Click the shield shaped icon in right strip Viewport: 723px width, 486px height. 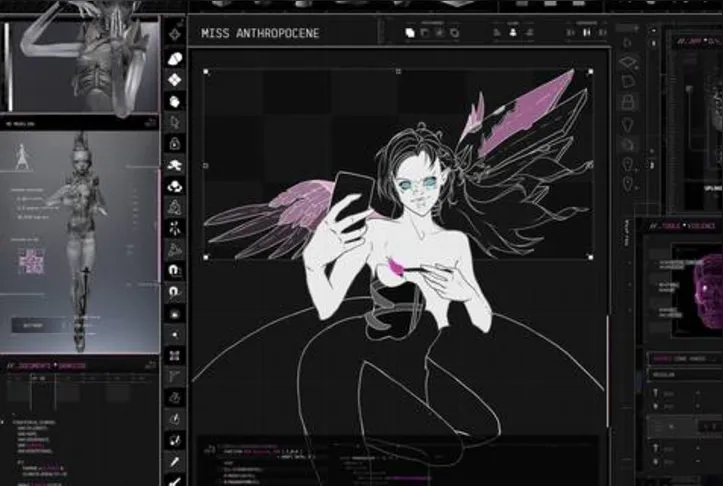click(628, 125)
